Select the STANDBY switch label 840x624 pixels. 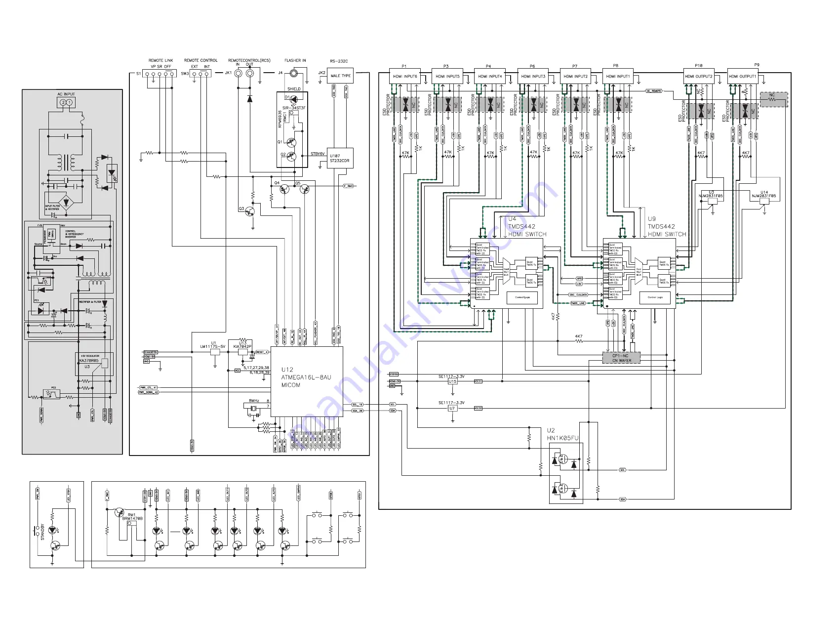[x=42, y=532]
